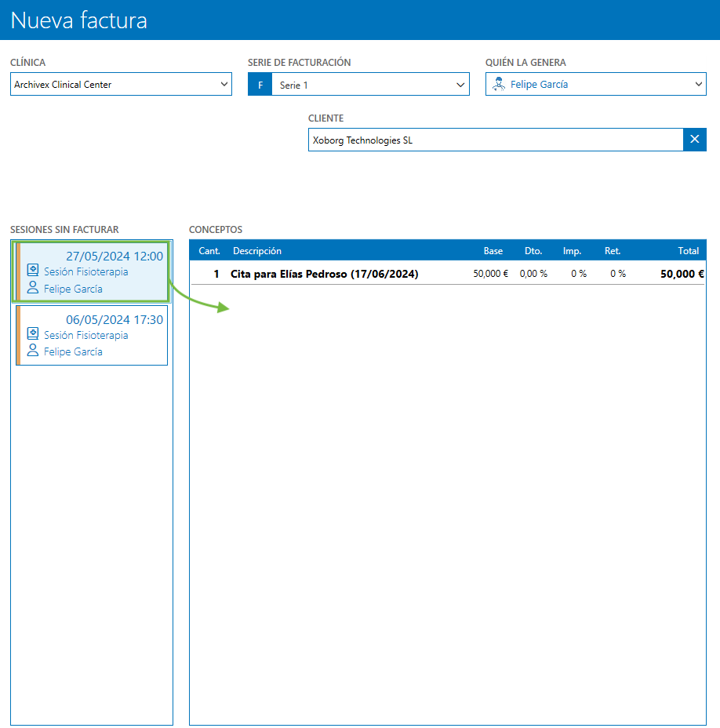Click the blue F series badge
This screenshot has width=720, height=728.
260,85
